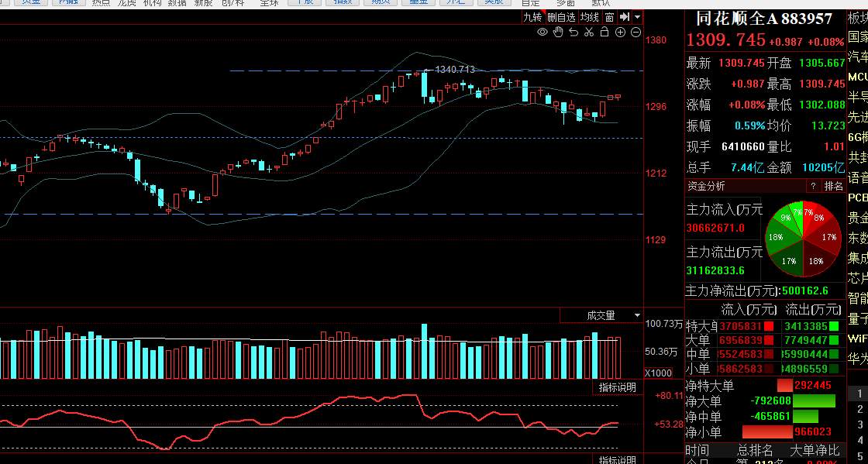
Task: Click the red 8% pie slice
Action: [818, 218]
